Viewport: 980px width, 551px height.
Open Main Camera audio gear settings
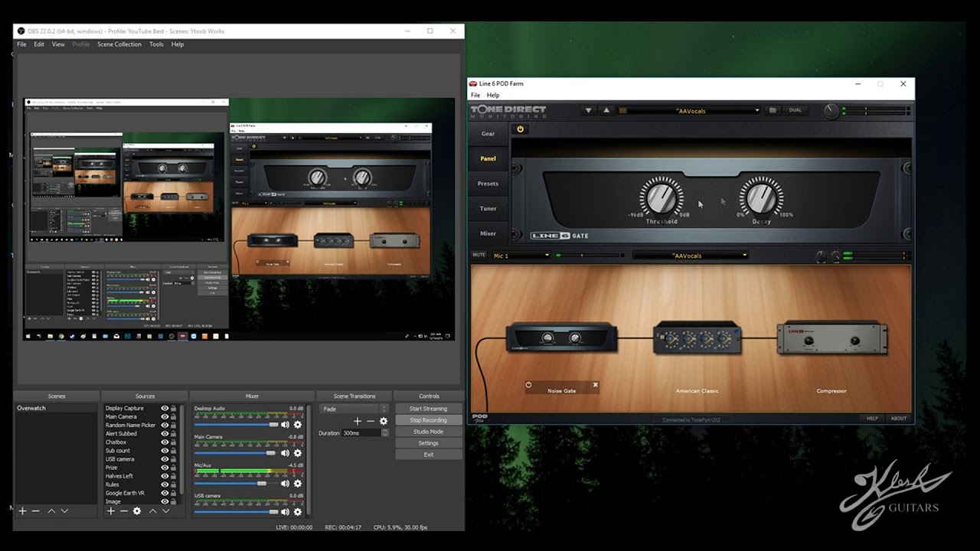(298, 454)
